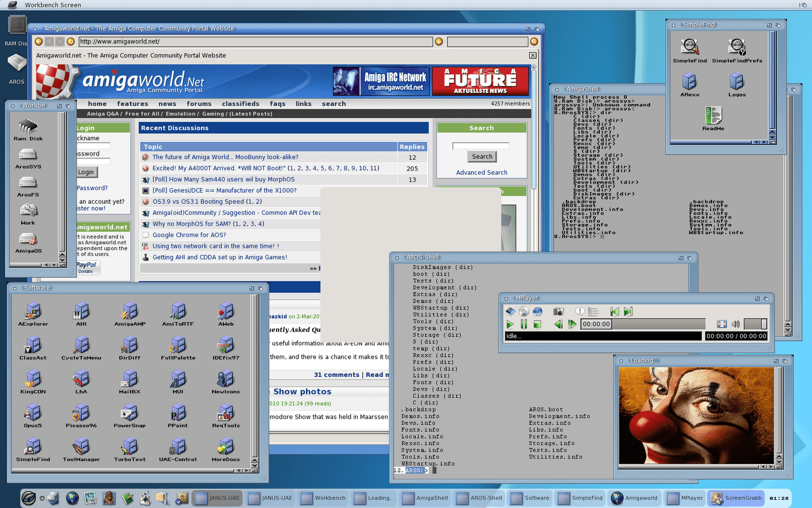Take screenshot with MPlayer camera icon

558,311
